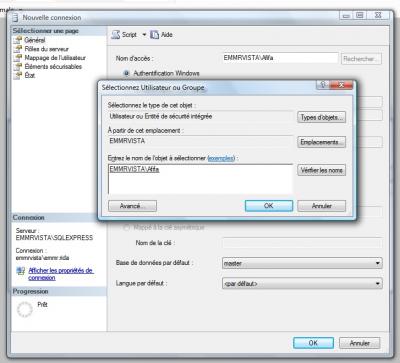Screen dimensions: 400x363
Task: Click the Types d'objets button
Action: tap(321, 117)
